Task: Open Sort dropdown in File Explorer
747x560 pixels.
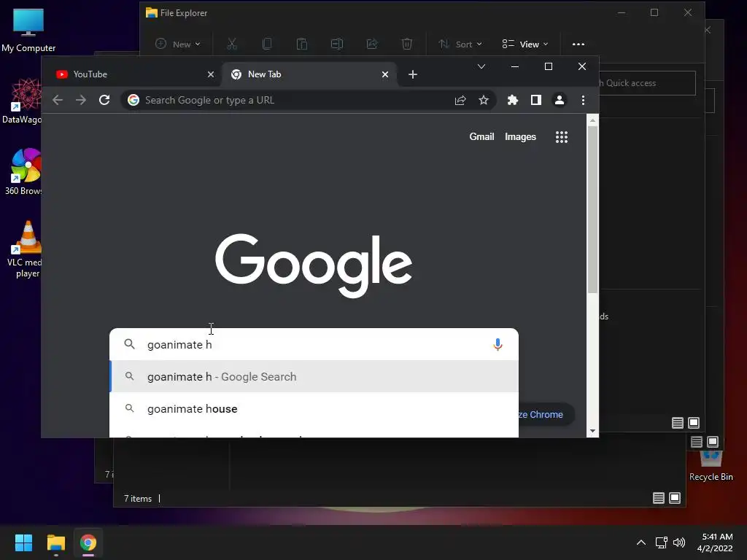Action: click(x=460, y=44)
